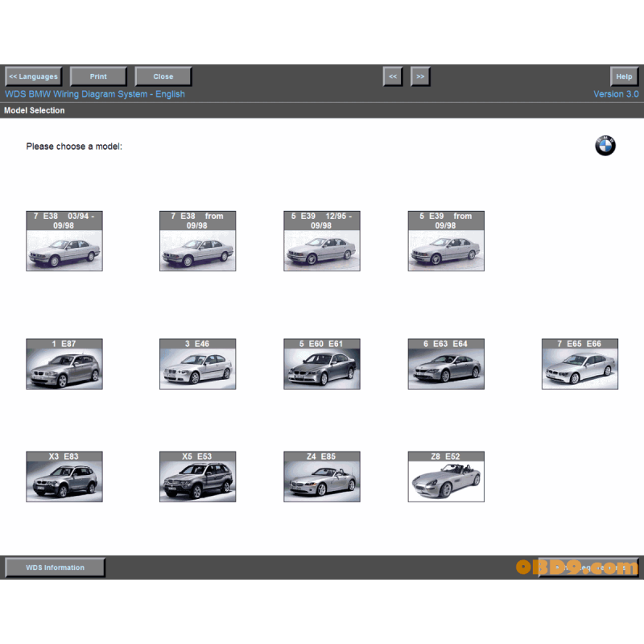This screenshot has height=644, width=644.
Task: Select the 7 E38 03/94 - 09/98 model
Action: (x=64, y=241)
